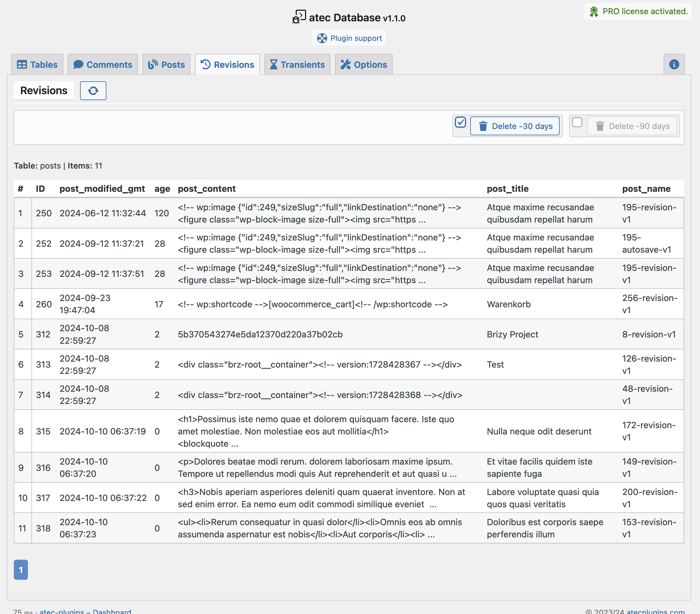Click post name 195-autosave-v1
The width and height of the screenshot is (700, 614).
(x=647, y=244)
